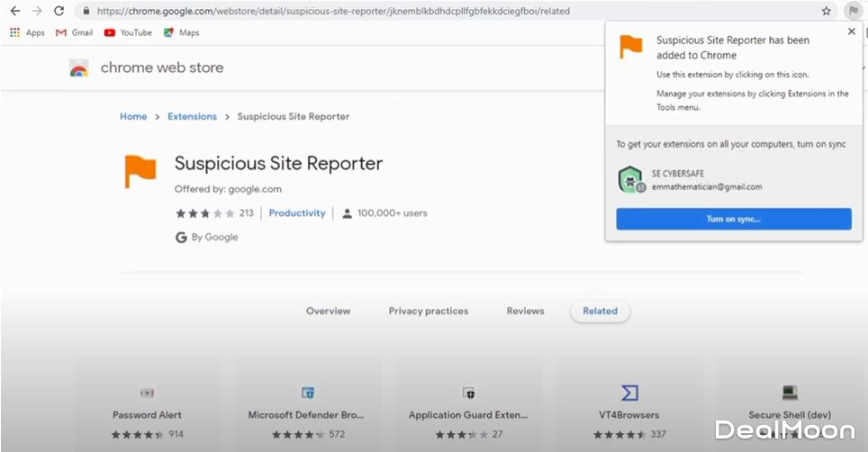Screen dimensions: 868x452
Task: Switch to the Privacy practices tab
Action: click(429, 311)
